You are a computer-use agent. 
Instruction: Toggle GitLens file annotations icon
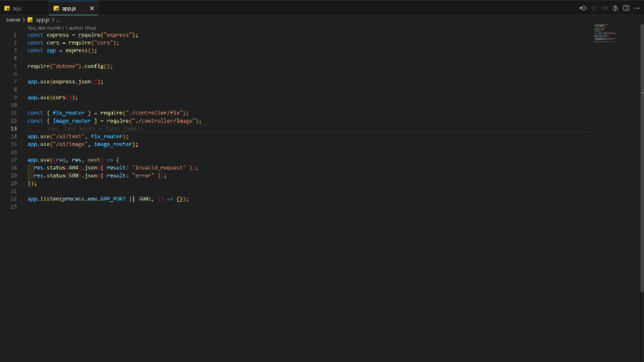[x=616, y=8]
